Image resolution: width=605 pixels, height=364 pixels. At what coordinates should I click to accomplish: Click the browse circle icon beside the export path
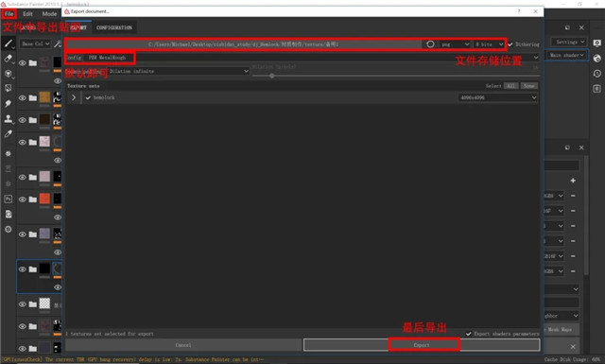click(430, 44)
